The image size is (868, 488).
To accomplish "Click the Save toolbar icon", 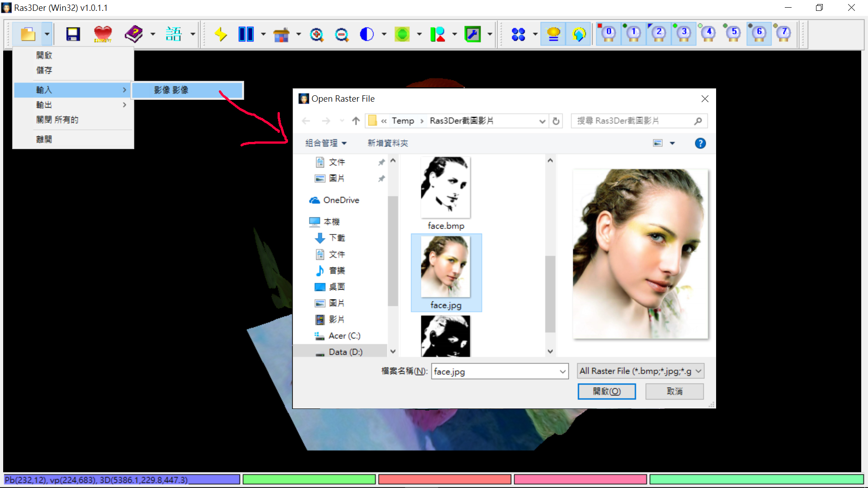I will pyautogui.click(x=72, y=34).
